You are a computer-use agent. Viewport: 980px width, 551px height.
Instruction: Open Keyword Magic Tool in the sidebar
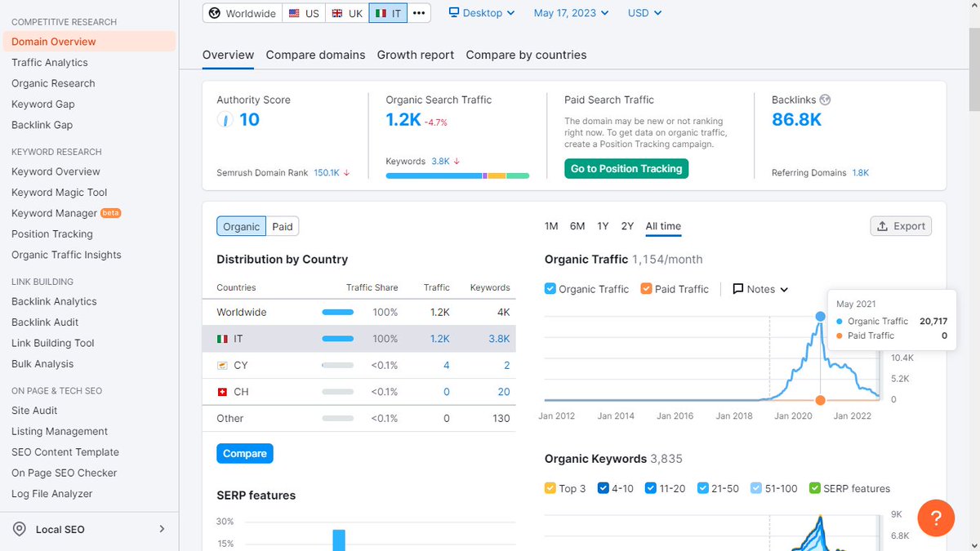tap(60, 192)
